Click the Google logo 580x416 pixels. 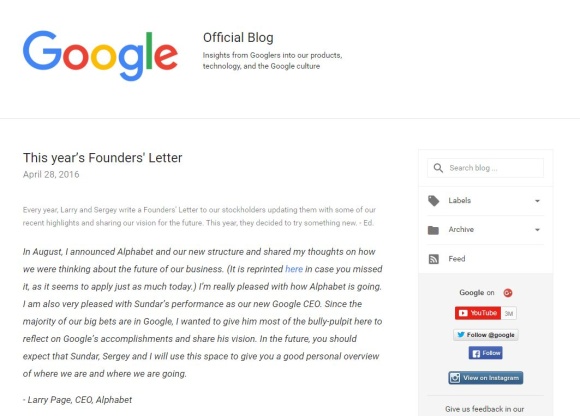100,55
